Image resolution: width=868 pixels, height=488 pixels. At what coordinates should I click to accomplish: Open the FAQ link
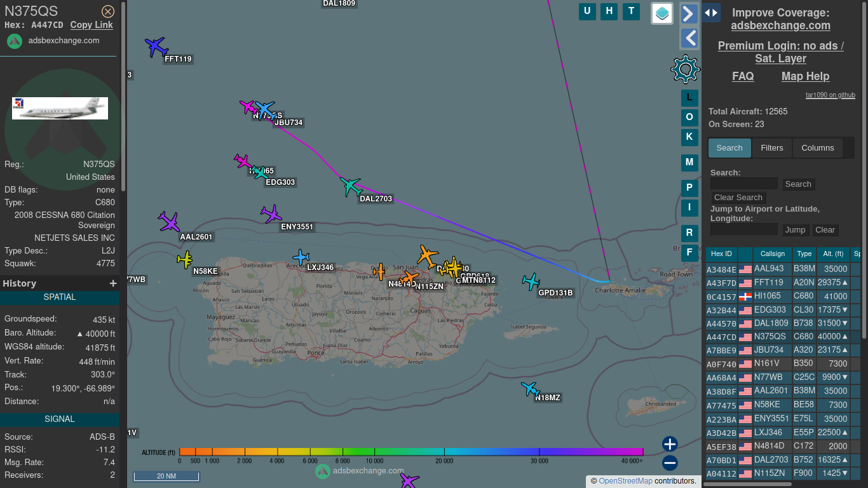pos(743,76)
